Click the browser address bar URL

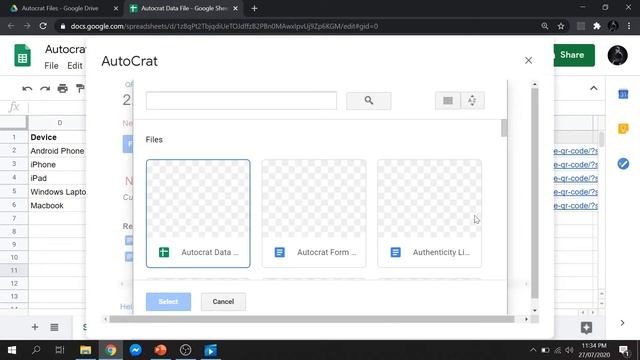pos(224,26)
